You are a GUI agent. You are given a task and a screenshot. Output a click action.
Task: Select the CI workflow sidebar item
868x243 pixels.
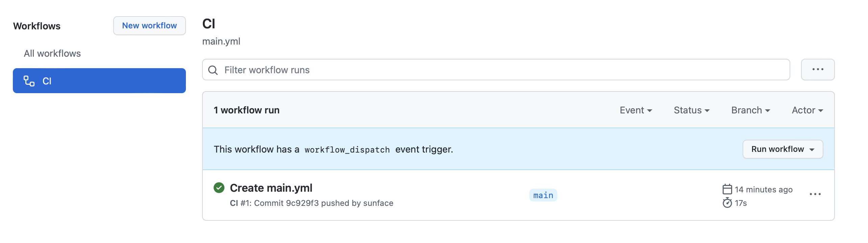pyautogui.click(x=99, y=81)
